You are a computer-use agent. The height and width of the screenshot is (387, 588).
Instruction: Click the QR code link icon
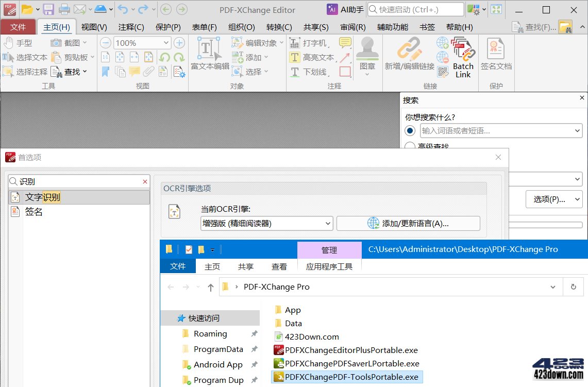(443, 72)
